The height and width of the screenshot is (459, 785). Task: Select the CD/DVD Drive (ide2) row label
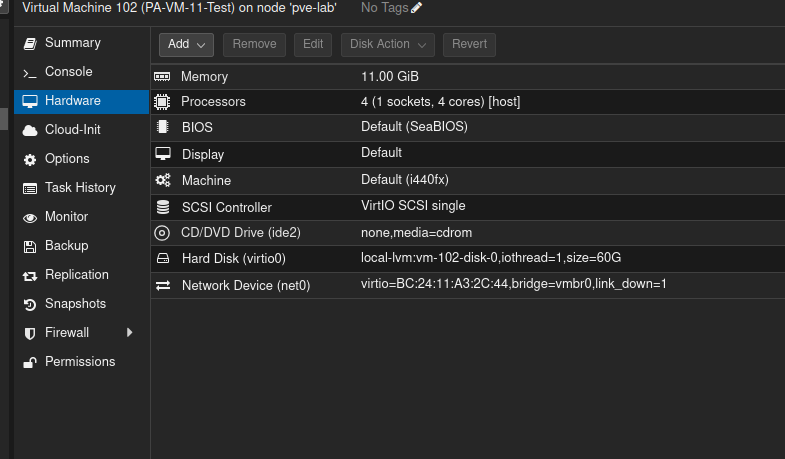[241, 233]
